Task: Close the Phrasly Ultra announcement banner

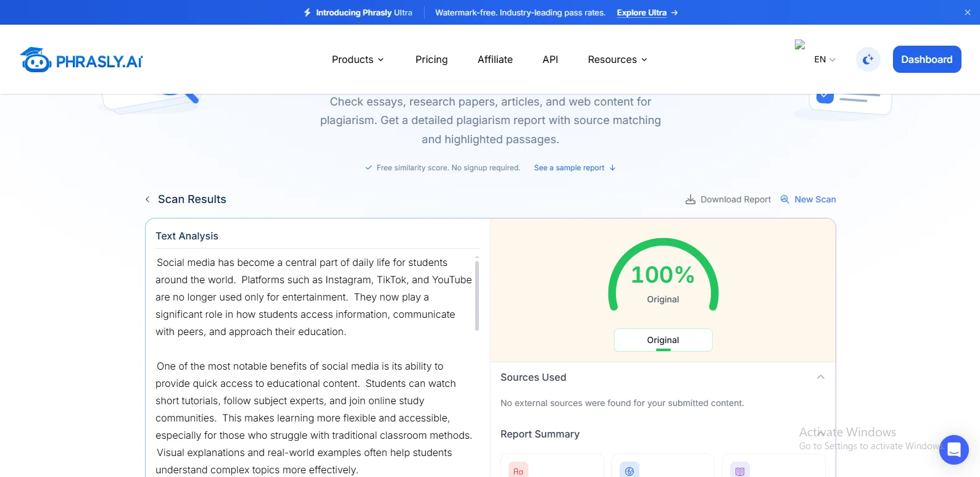Action: 968,12
